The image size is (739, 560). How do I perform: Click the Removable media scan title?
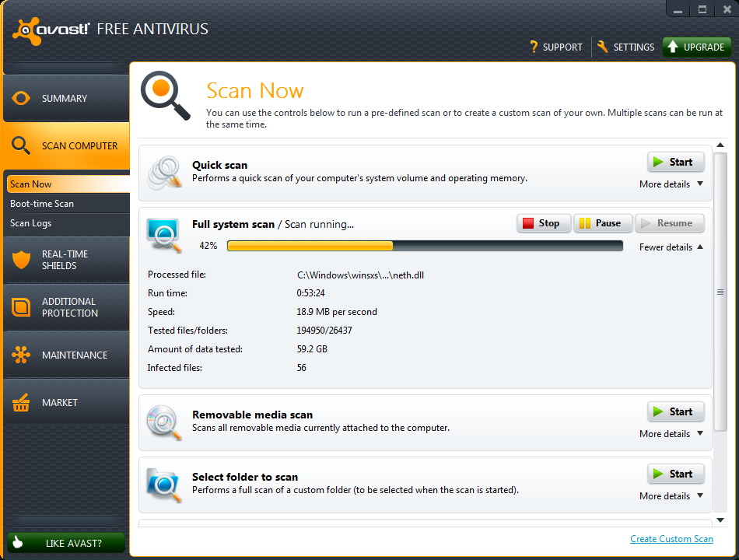click(x=252, y=415)
